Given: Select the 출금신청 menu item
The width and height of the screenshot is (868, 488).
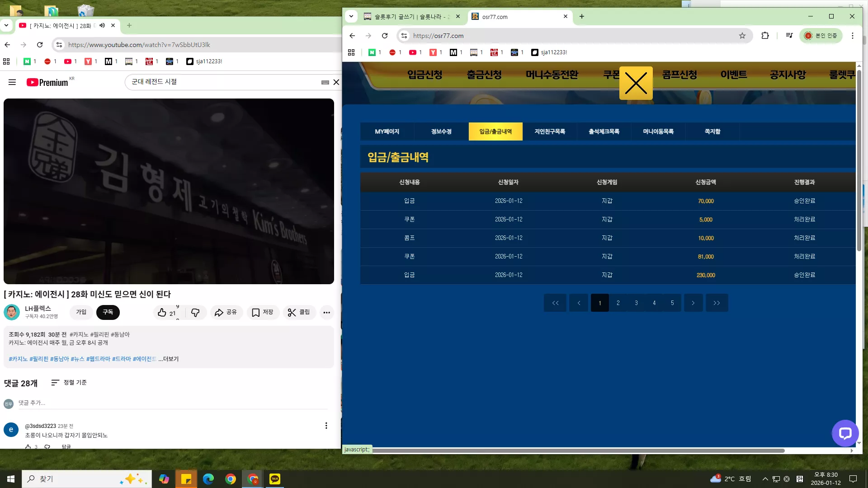Looking at the screenshot, I should click(484, 75).
